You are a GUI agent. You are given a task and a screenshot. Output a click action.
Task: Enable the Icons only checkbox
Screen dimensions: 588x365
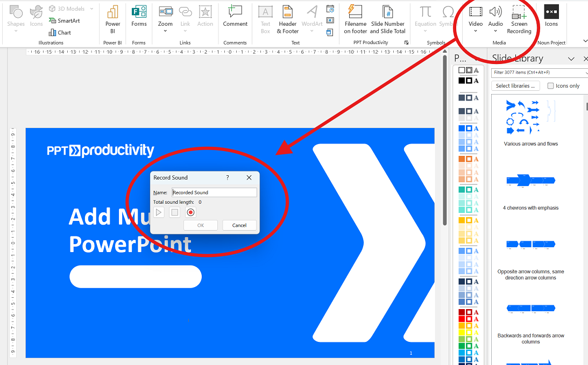pyautogui.click(x=550, y=86)
